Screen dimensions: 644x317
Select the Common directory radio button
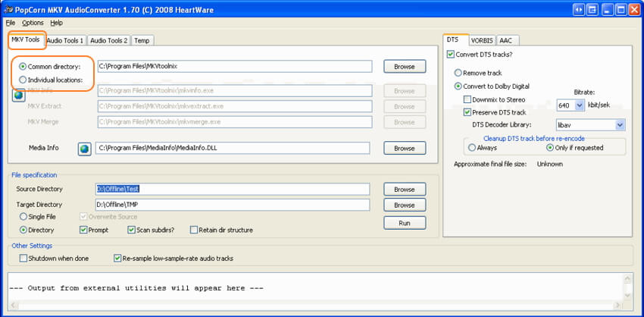[x=23, y=67]
